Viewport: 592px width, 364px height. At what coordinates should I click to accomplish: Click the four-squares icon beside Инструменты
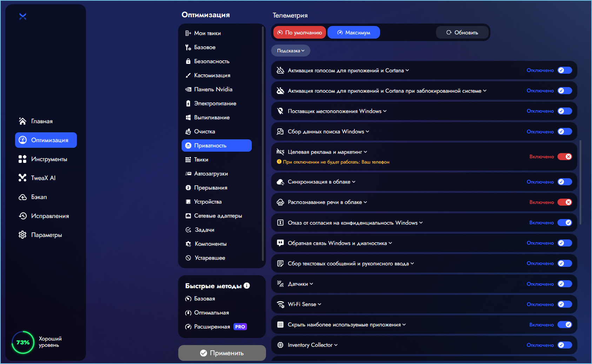(22, 159)
